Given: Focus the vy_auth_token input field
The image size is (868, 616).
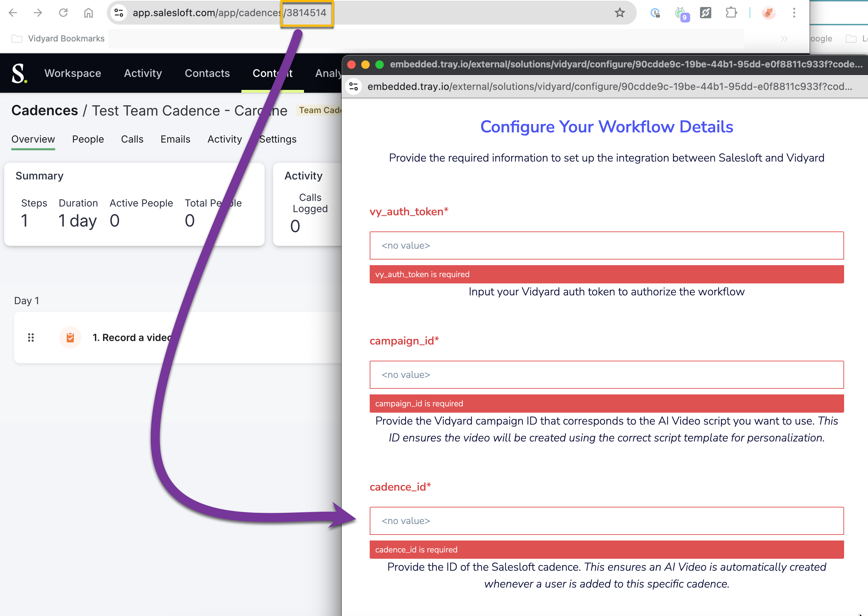Looking at the screenshot, I should click(x=607, y=245).
